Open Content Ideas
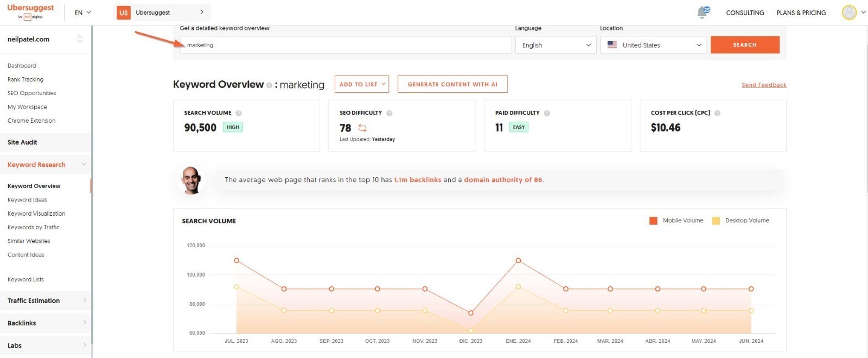The image size is (868, 358). click(26, 255)
